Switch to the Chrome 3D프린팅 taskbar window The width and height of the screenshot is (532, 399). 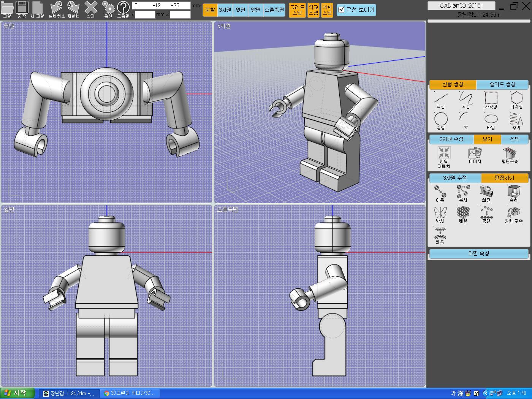pyautogui.click(x=130, y=393)
